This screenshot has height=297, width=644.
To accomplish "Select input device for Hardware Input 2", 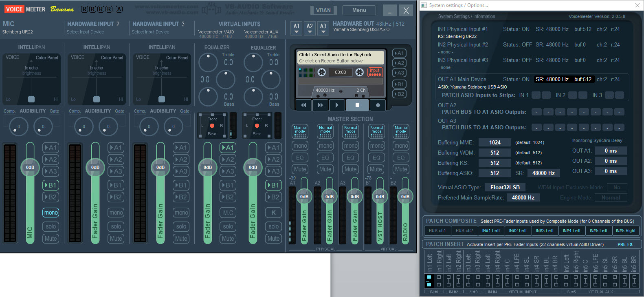I will click(x=85, y=32).
